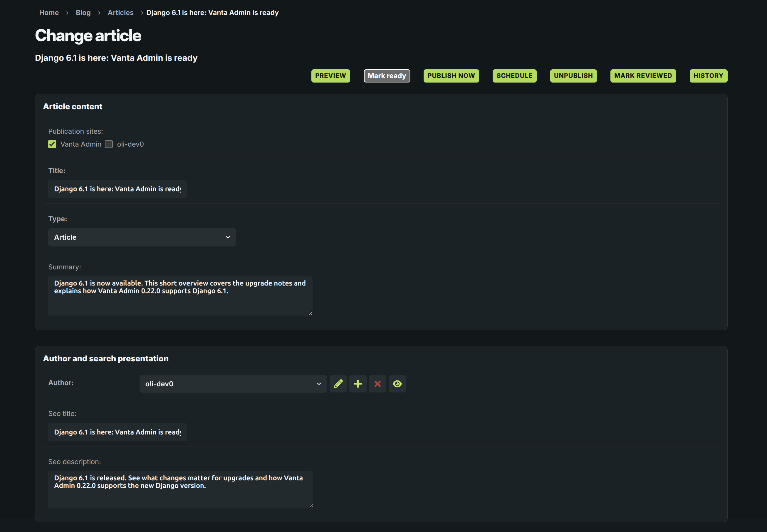Click into the Seo description text area
The image size is (767, 532).
180,489
